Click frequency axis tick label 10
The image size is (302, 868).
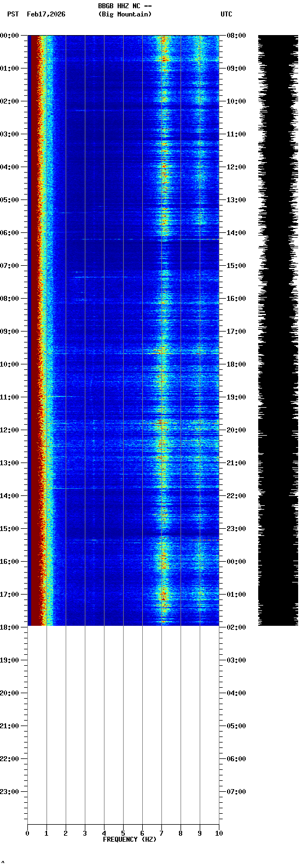(219, 833)
